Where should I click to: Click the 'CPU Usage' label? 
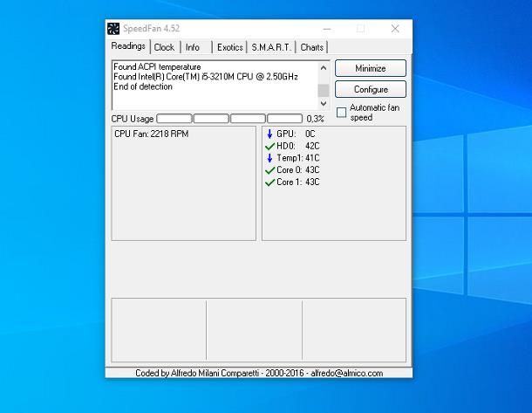(133, 119)
